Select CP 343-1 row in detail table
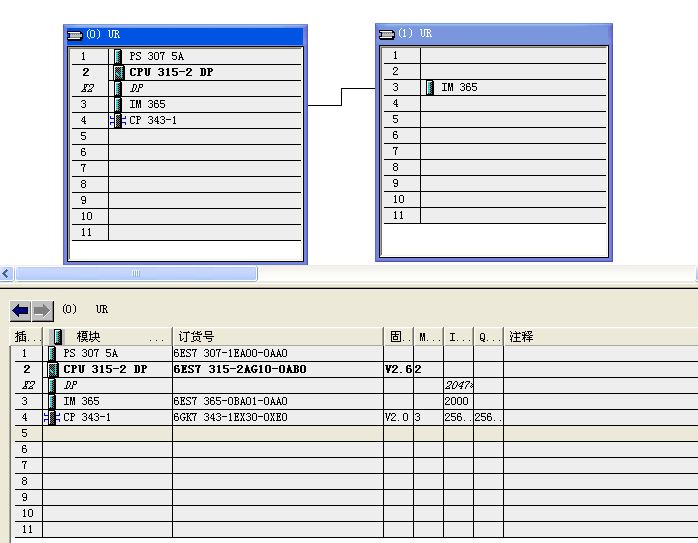 (356, 417)
